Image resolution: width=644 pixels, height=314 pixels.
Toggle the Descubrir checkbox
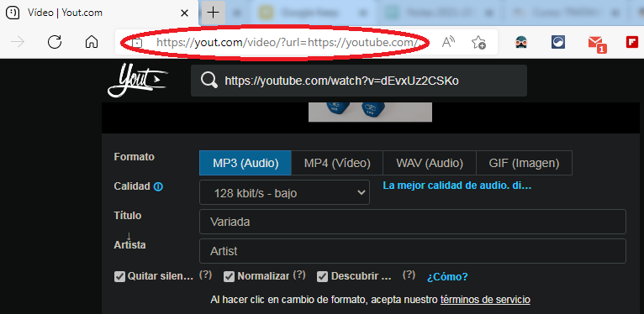tap(322, 277)
